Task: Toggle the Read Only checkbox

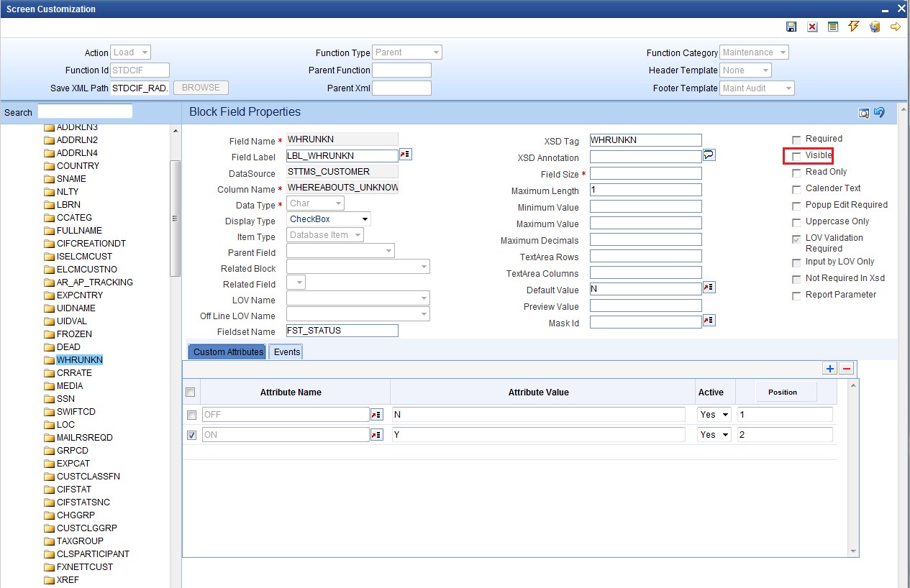Action: tap(796, 173)
